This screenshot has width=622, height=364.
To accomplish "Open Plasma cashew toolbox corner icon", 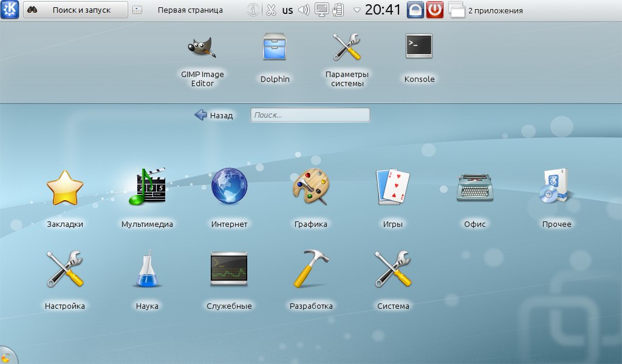I will [5, 357].
